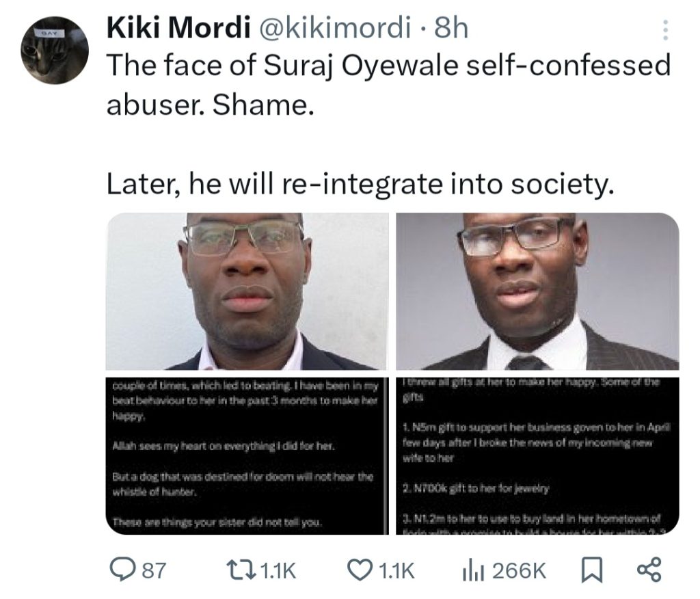700x599 pixels.
Task: Click the 1.1K count beside the heart
Action: pos(396,571)
